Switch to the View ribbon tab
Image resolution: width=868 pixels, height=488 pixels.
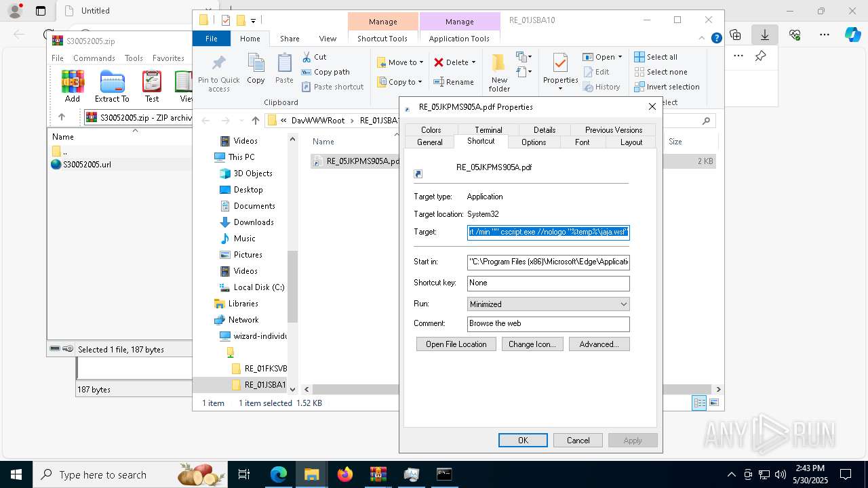point(328,39)
